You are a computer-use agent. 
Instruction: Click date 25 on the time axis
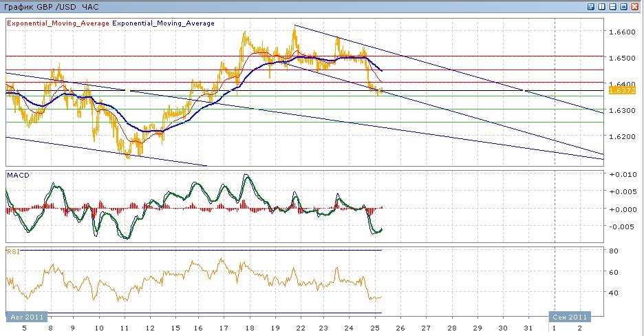coord(375,328)
